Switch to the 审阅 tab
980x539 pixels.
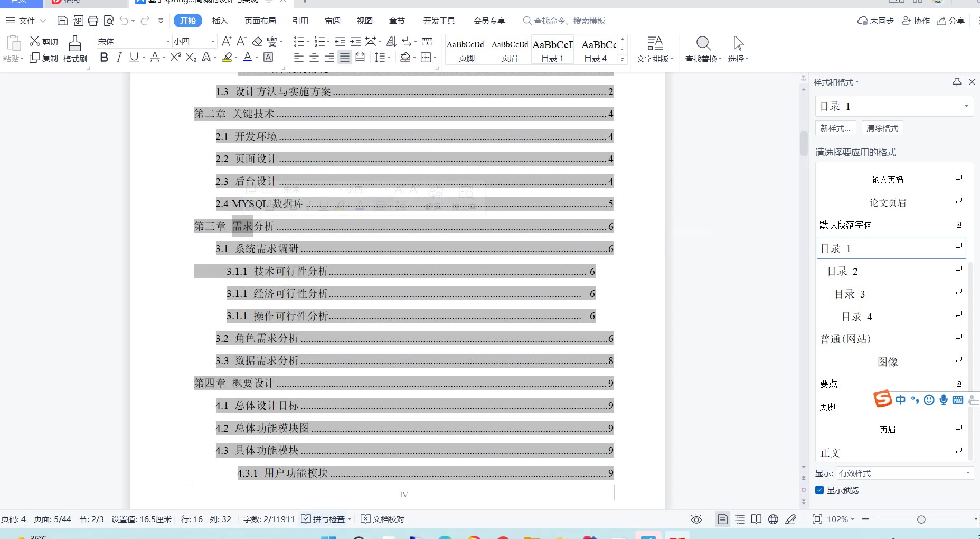click(333, 21)
